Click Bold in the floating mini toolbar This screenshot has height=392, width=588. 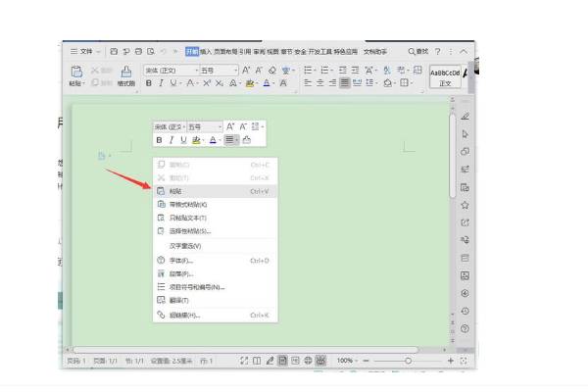pos(159,140)
